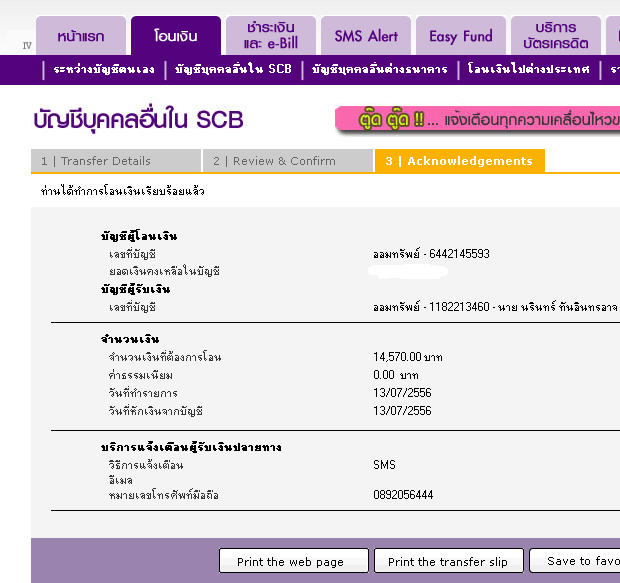Image resolution: width=620 pixels, height=583 pixels.
Task: Click the mobile number 0892056444
Action: point(403,495)
